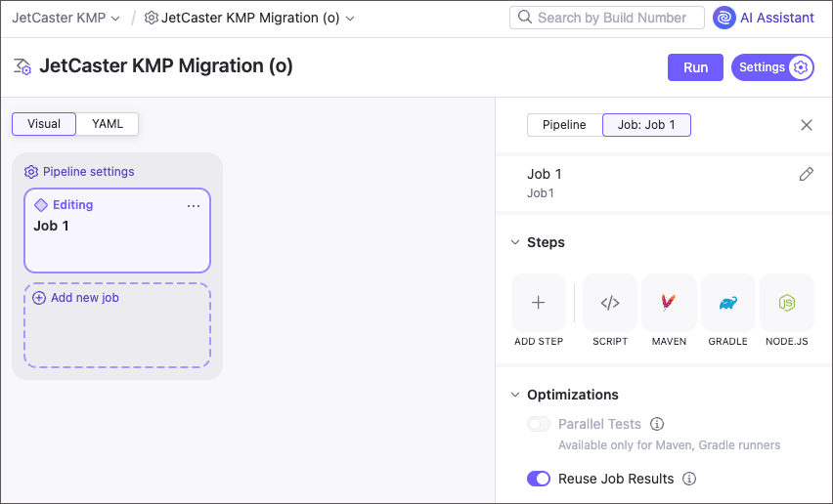Screen dimensions: 833x504
Task: Run the pipeline
Action: 695,67
